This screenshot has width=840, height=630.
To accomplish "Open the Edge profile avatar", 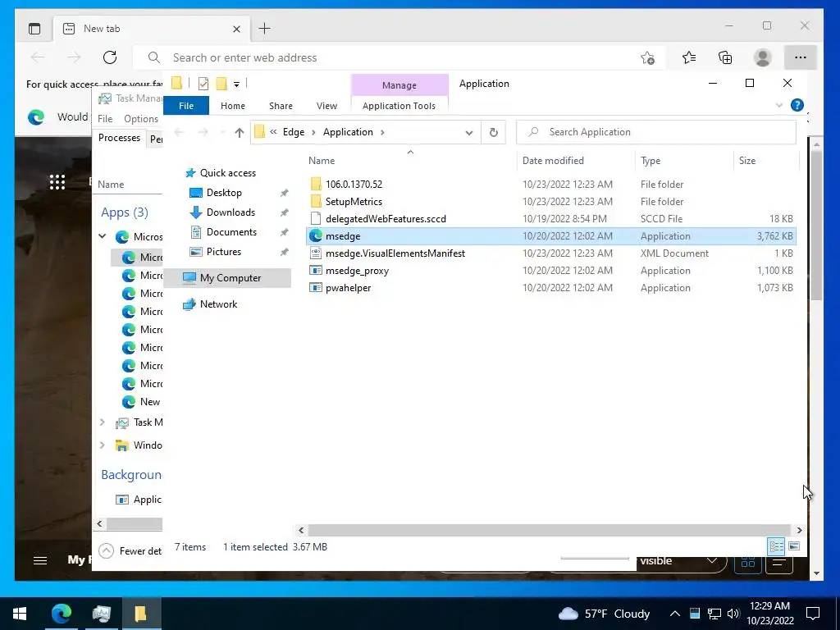I will coord(762,57).
